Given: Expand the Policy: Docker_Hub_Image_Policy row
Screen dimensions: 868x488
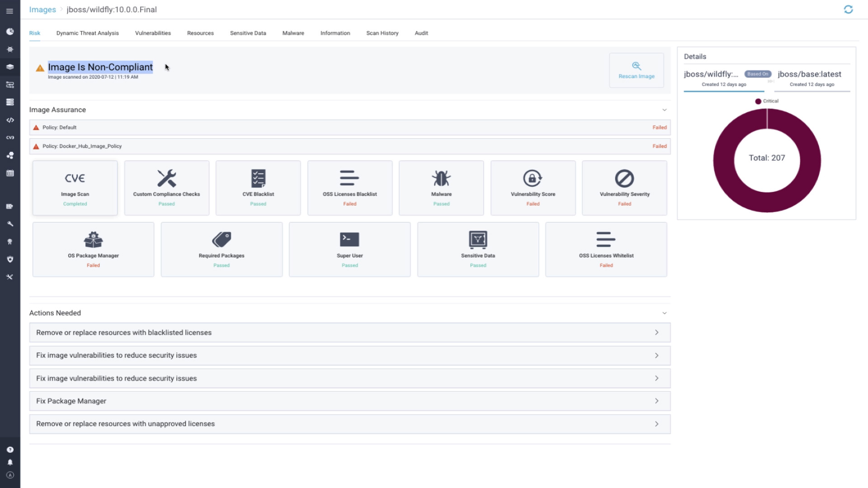Looking at the screenshot, I should pos(350,146).
